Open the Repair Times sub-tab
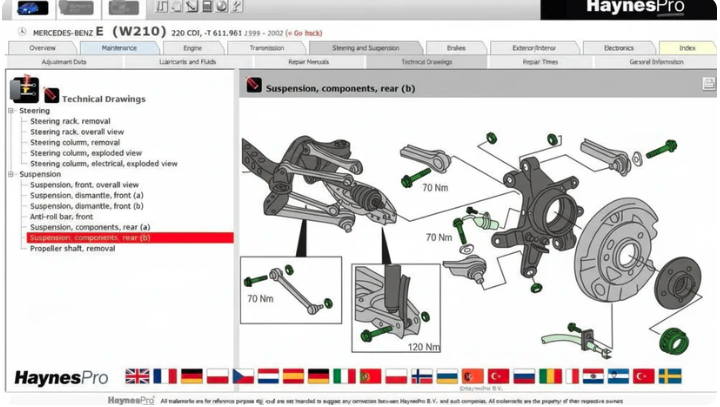This screenshot has width=720, height=407. tap(540, 62)
